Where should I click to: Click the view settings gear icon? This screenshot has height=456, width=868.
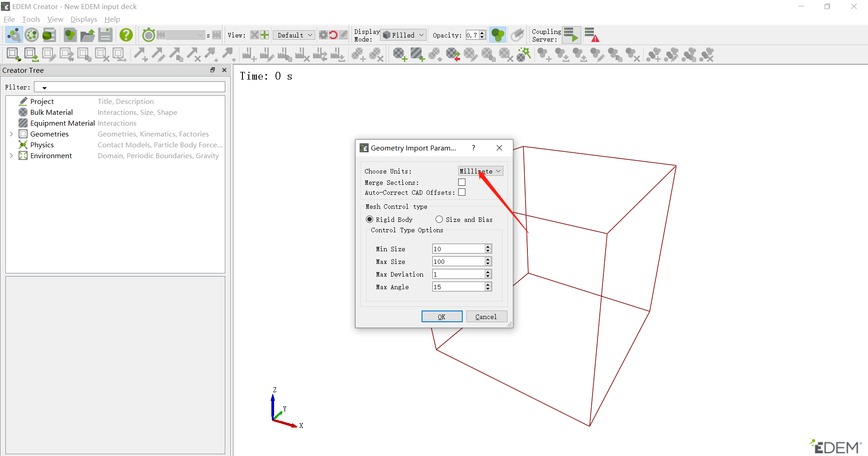coord(323,35)
